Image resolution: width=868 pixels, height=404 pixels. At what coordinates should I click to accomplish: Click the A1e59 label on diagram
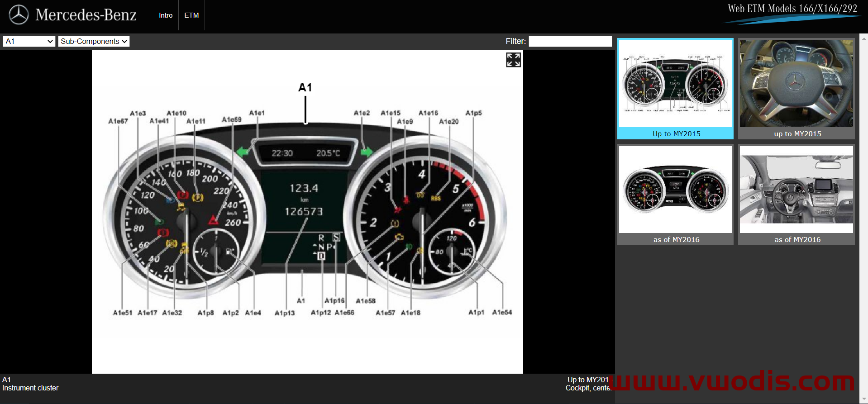(x=232, y=119)
